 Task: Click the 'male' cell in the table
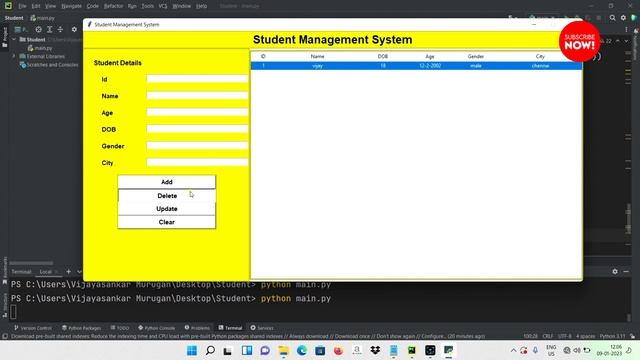tap(476, 66)
